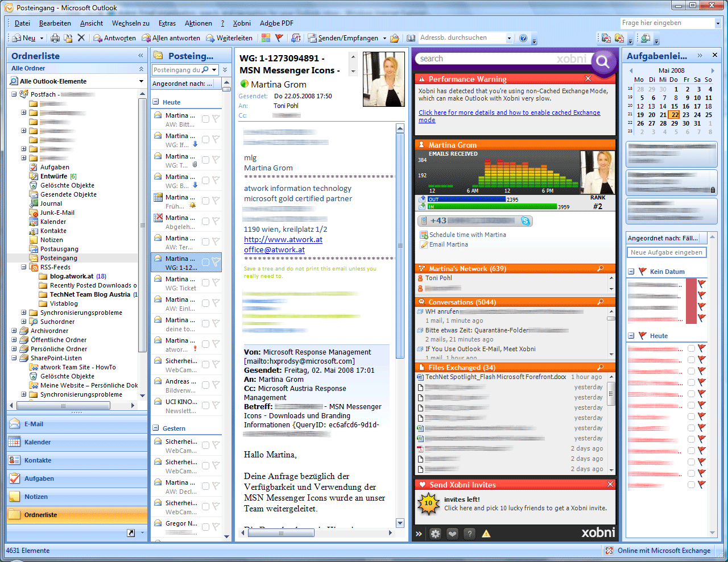Open the address book icon in toolbar
The width and height of the screenshot is (728, 562).
pos(411,38)
